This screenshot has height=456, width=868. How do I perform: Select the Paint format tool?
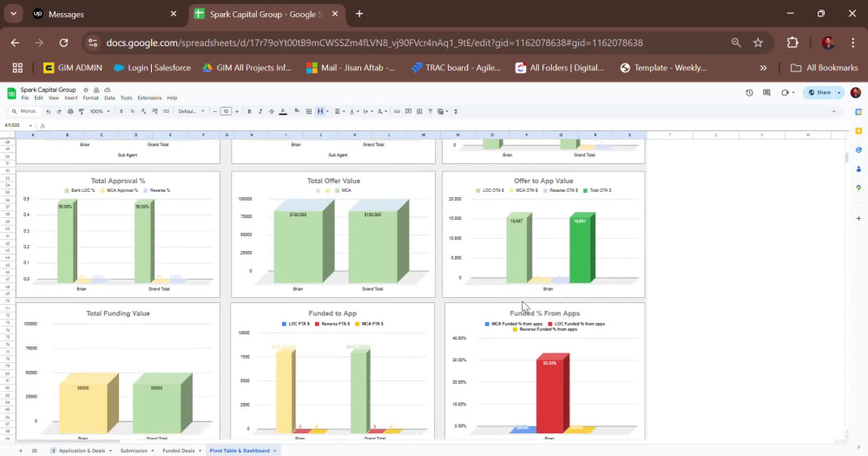(x=82, y=111)
